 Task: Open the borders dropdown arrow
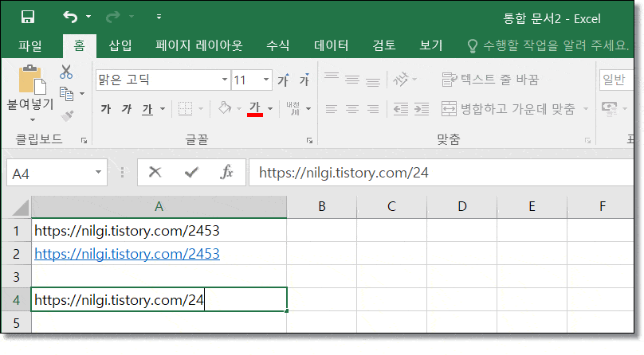pos(201,109)
